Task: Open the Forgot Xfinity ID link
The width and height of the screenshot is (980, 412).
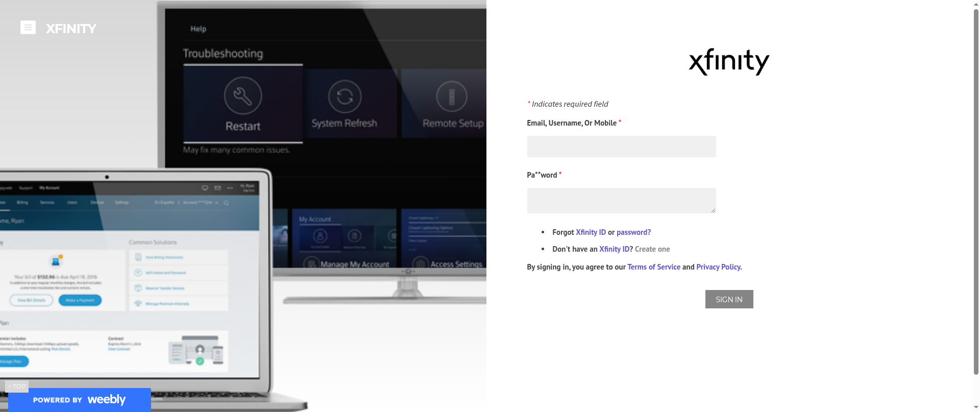Action: [x=591, y=232]
